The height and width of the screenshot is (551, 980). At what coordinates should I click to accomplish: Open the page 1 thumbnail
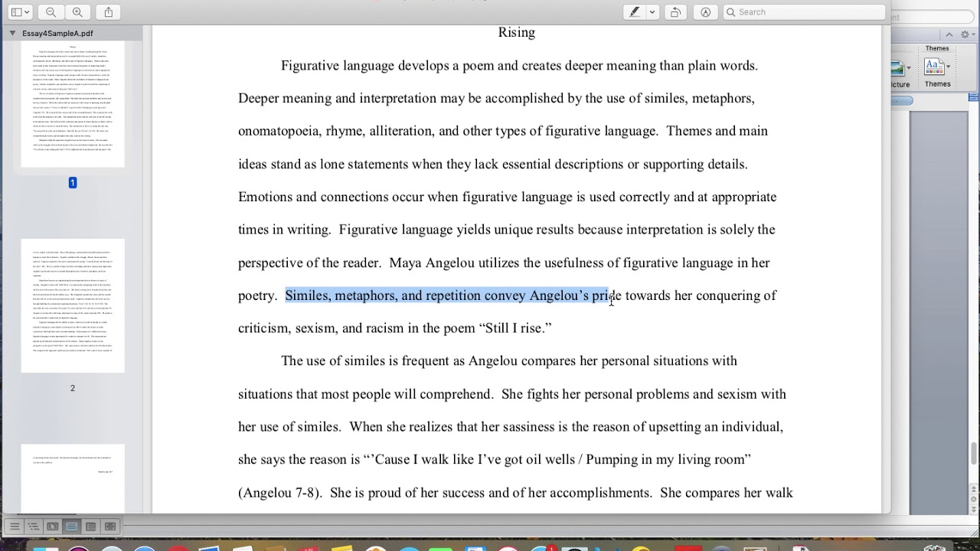[73, 104]
